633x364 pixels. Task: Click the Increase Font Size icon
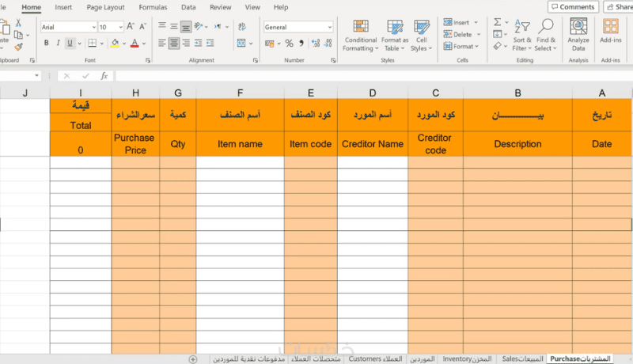tap(131, 27)
